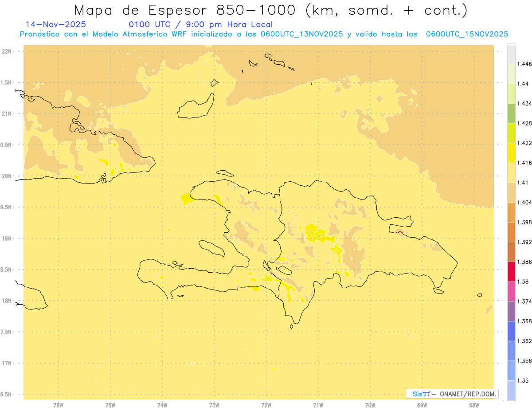Click the "19N" latitude label
This screenshot has width=532, height=411.
pos(7,238)
